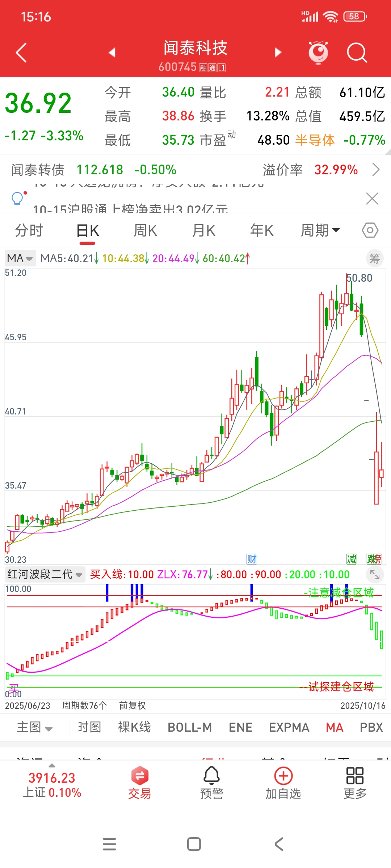Screen dimensions: 391x868
Task: Tap Android home square button
Action: click(194, 844)
